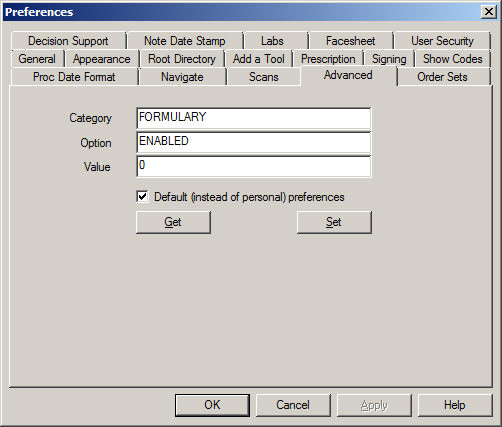502x427 pixels.
Task: Click the Category field containing FORMULARY
Action: (254, 118)
